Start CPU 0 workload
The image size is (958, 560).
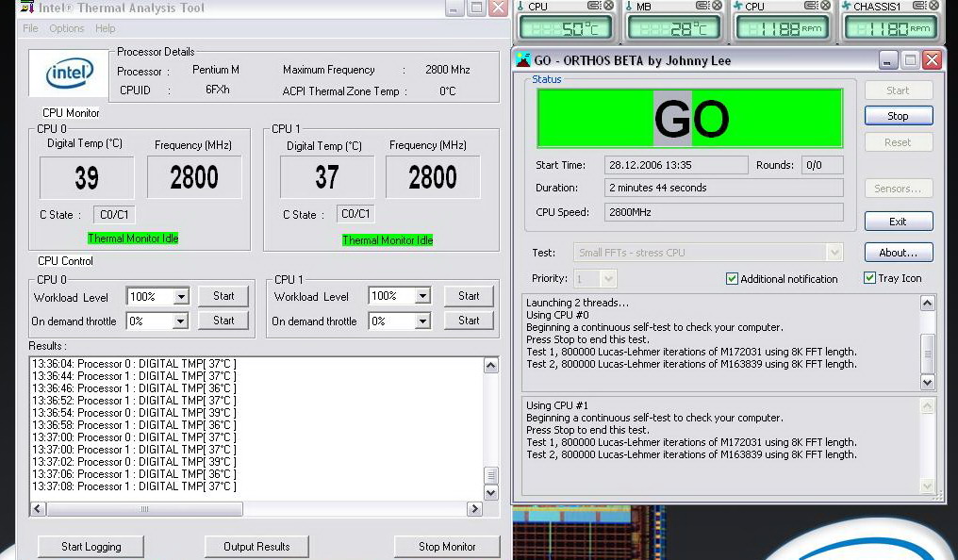click(223, 296)
